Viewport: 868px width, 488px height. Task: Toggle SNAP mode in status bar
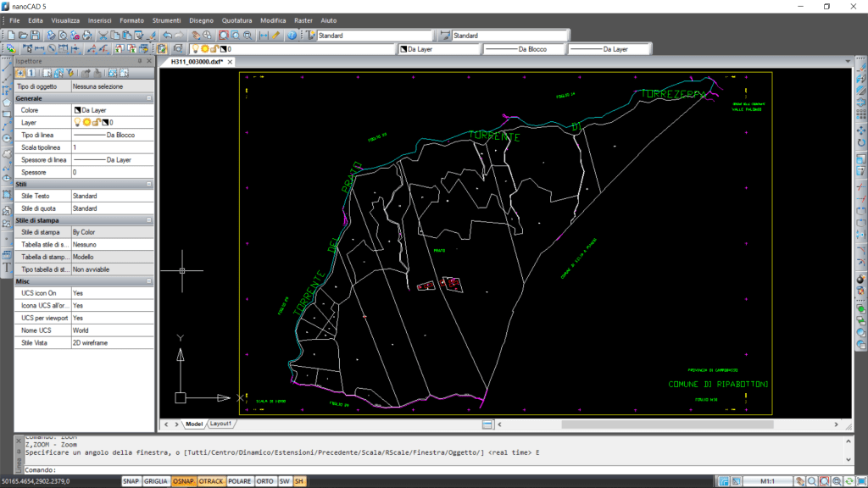(131, 481)
